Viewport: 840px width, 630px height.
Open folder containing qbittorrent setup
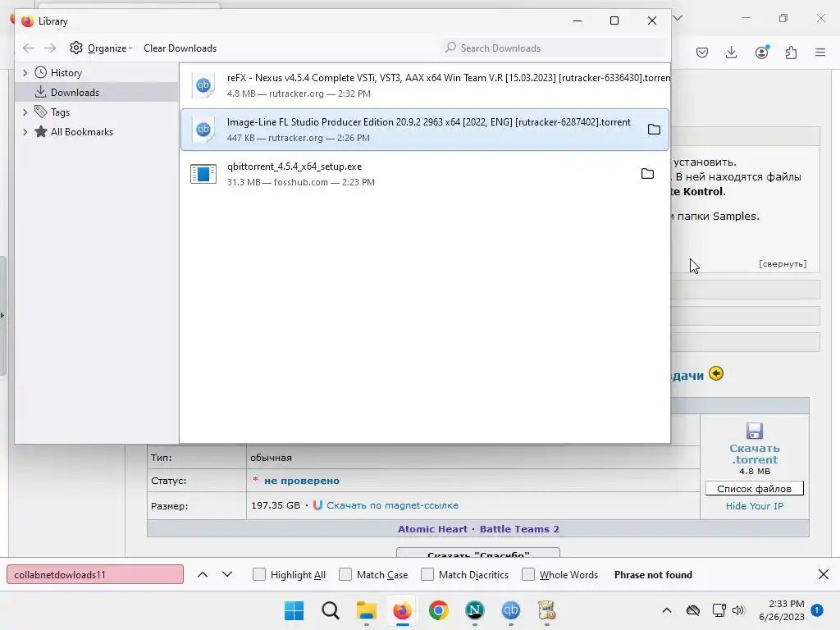point(647,174)
